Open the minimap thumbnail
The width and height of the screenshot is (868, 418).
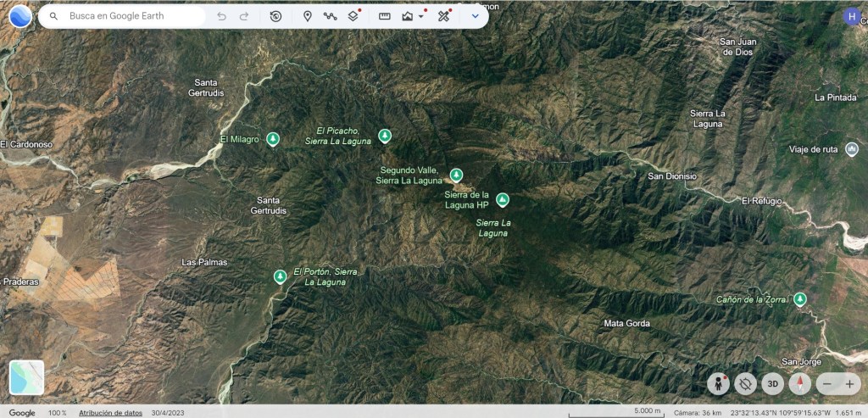(x=26, y=377)
